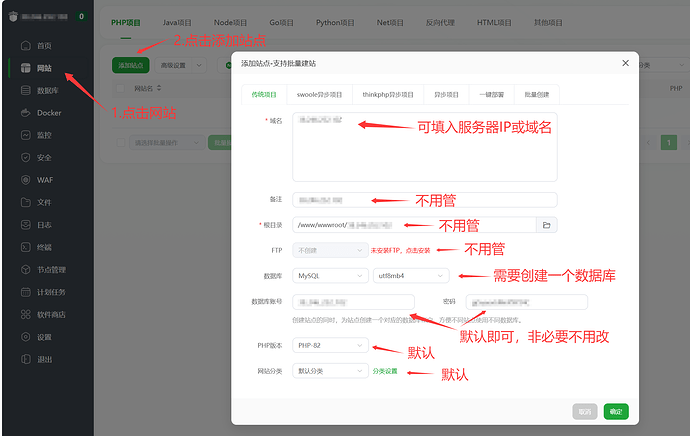690x436 pixels.
Task: Open the 软件商店 app store icon
Action: tap(24, 314)
